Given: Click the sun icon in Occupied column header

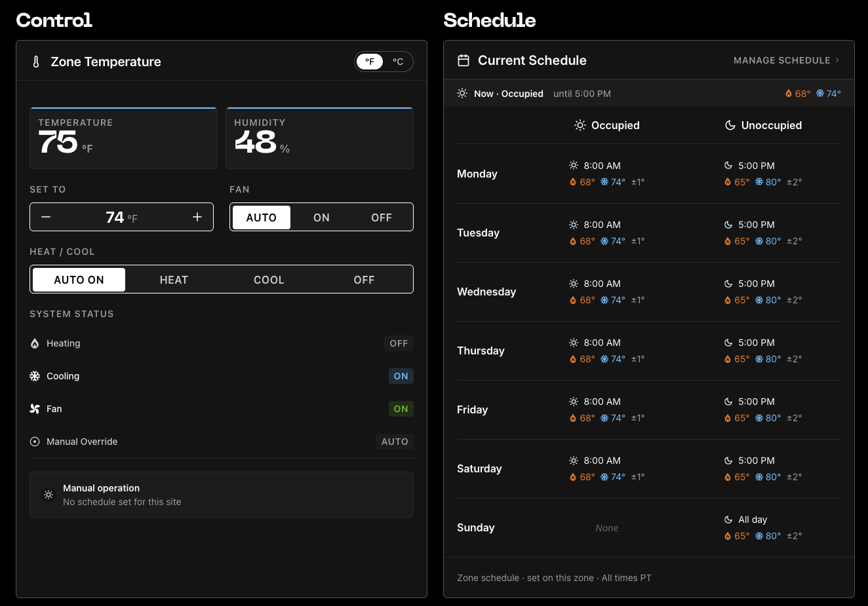Looking at the screenshot, I should (580, 125).
